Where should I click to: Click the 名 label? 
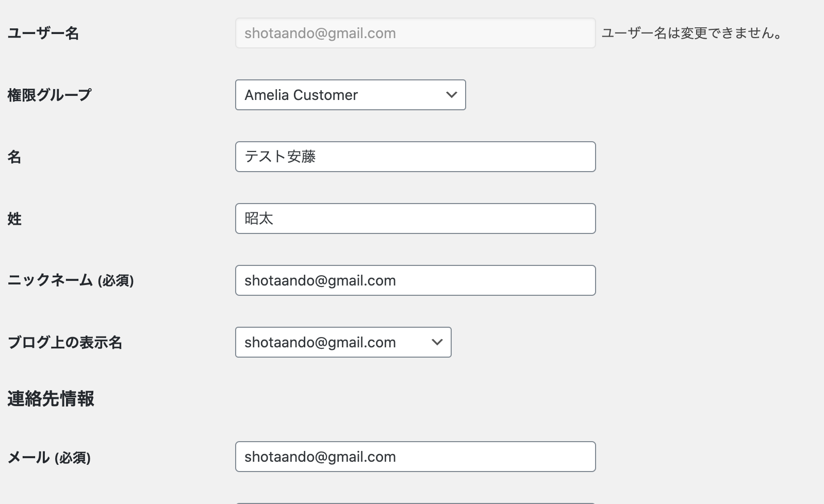pyautogui.click(x=14, y=157)
